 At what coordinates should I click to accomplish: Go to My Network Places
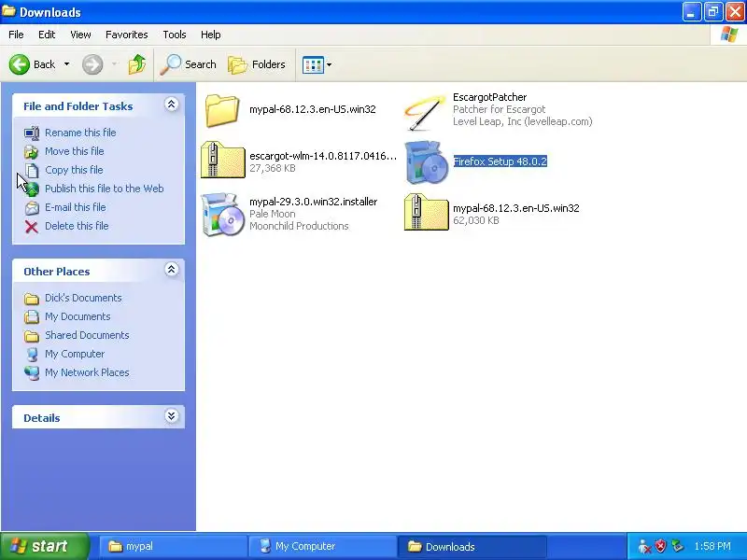click(x=87, y=372)
